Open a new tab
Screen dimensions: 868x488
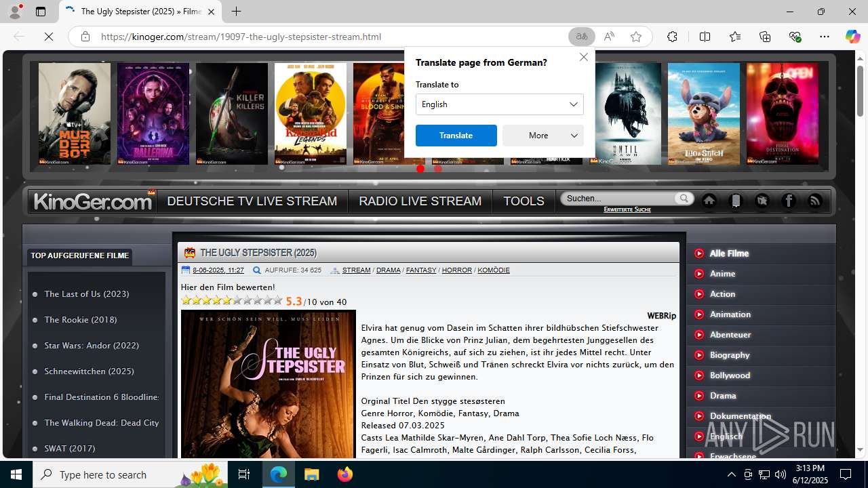(236, 12)
